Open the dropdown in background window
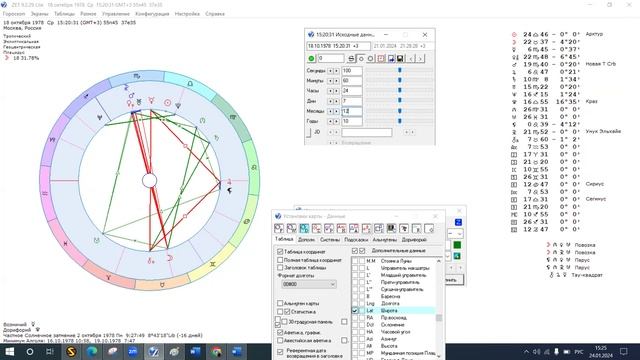This screenshot has height=360, width=640. point(456,234)
